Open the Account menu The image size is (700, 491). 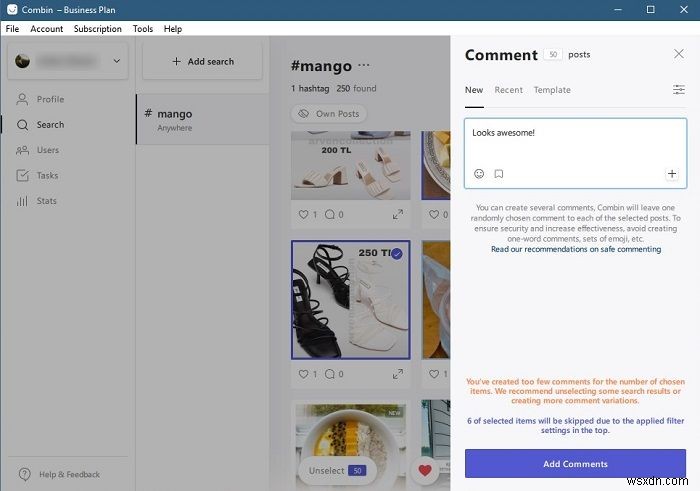click(x=46, y=29)
